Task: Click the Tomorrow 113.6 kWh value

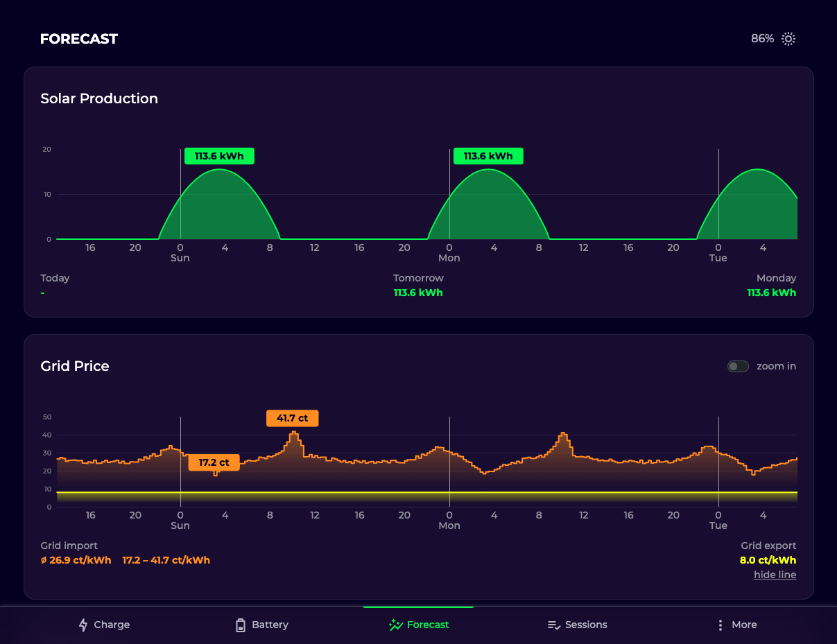Action: point(418,293)
